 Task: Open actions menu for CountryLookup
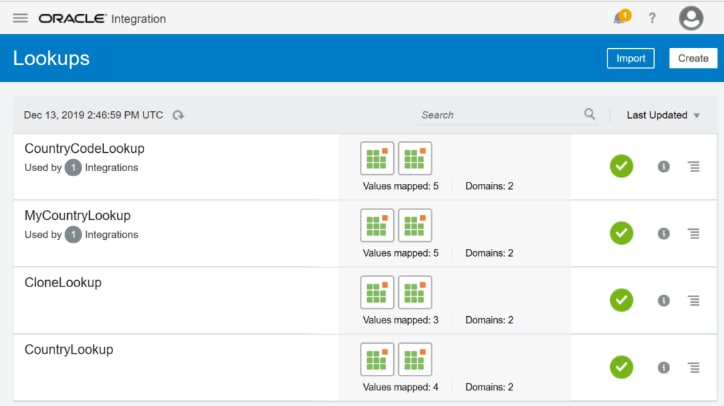[694, 367]
